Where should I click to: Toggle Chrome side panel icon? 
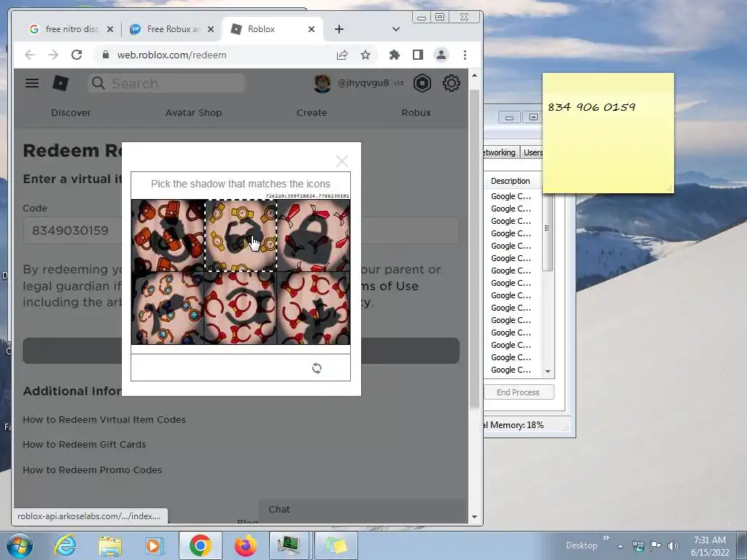click(x=418, y=55)
